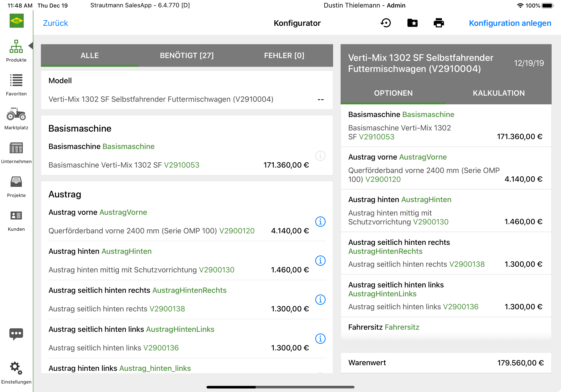
Task: Select the KALKULATION tab
Action: (x=499, y=93)
